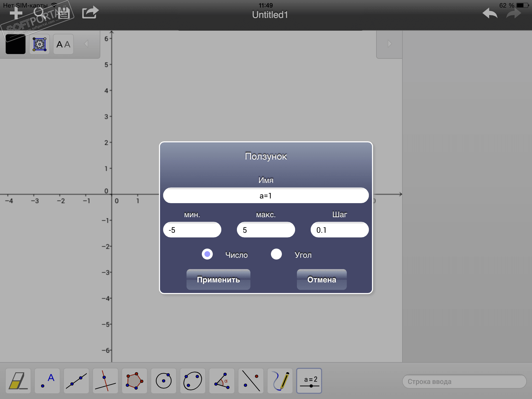
Task: Select the Reflect about line tool
Action: 251,381
